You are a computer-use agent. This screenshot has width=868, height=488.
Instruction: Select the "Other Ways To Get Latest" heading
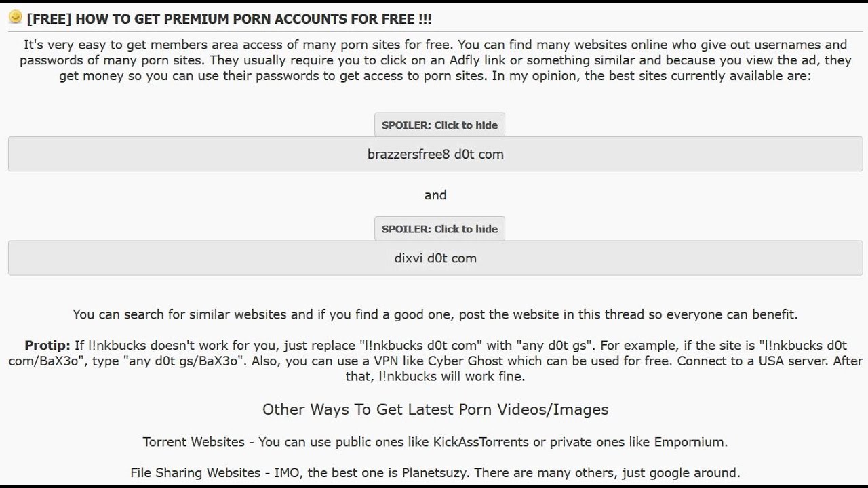pyautogui.click(x=435, y=409)
